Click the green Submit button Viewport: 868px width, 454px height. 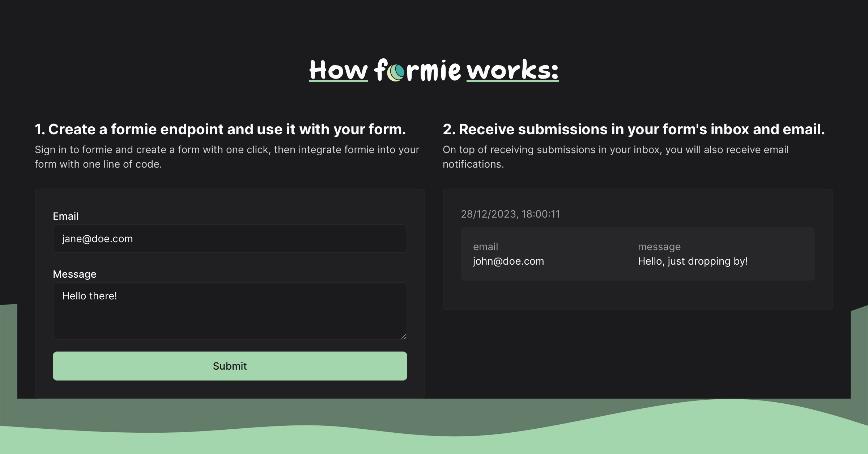(230, 366)
